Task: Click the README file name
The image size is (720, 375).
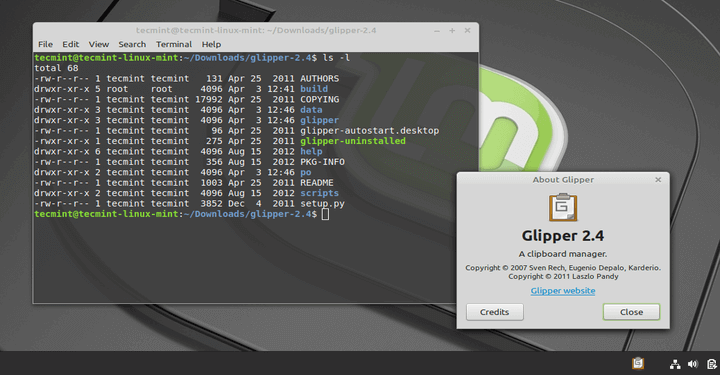Action: tap(317, 183)
